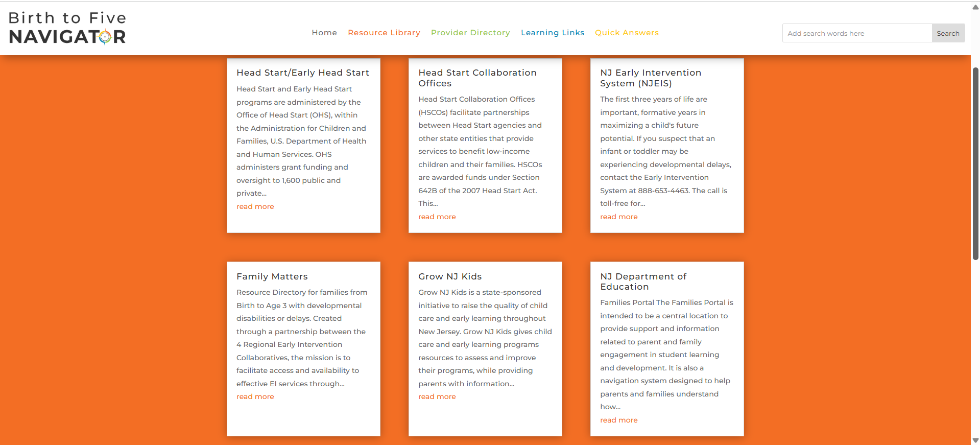980x445 pixels.
Task: Open the Provider Directory page
Action: tap(470, 33)
